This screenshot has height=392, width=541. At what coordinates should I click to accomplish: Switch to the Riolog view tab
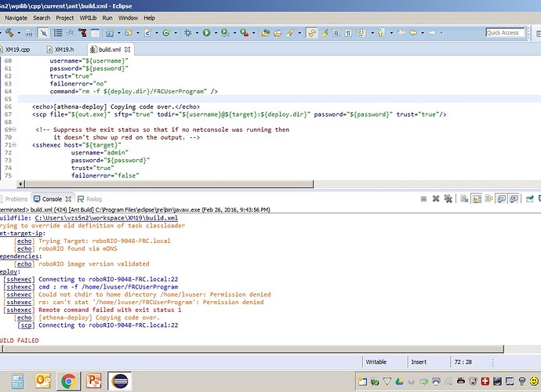(x=90, y=199)
